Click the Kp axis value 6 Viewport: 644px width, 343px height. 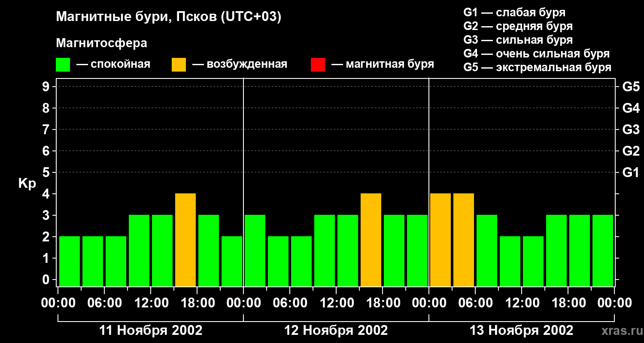[46, 151]
